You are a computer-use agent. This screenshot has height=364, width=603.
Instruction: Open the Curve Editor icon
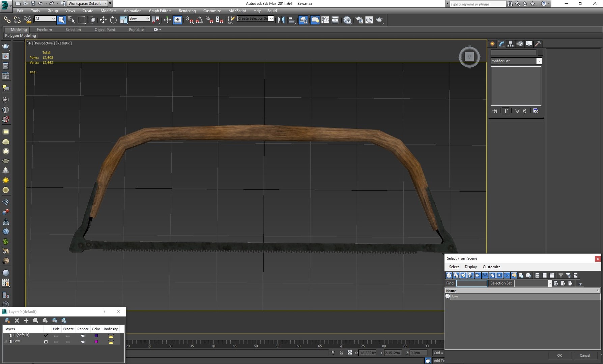coord(325,20)
